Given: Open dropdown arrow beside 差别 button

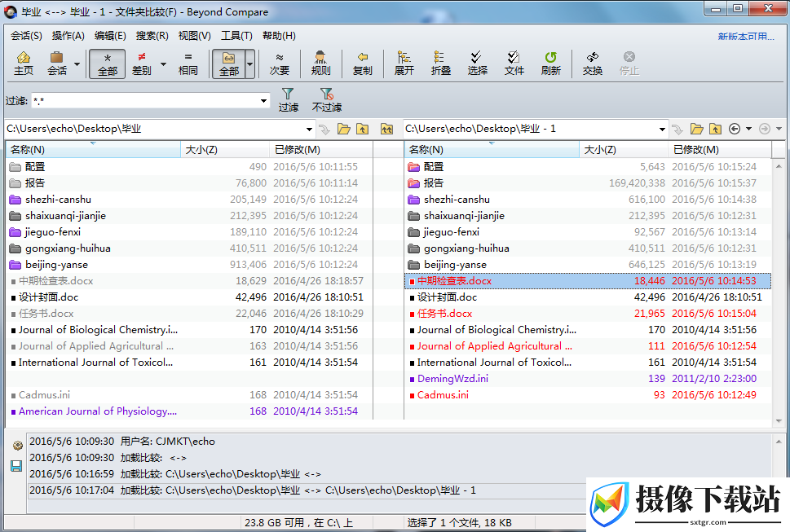Looking at the screenshot, I should pos(163,64).
